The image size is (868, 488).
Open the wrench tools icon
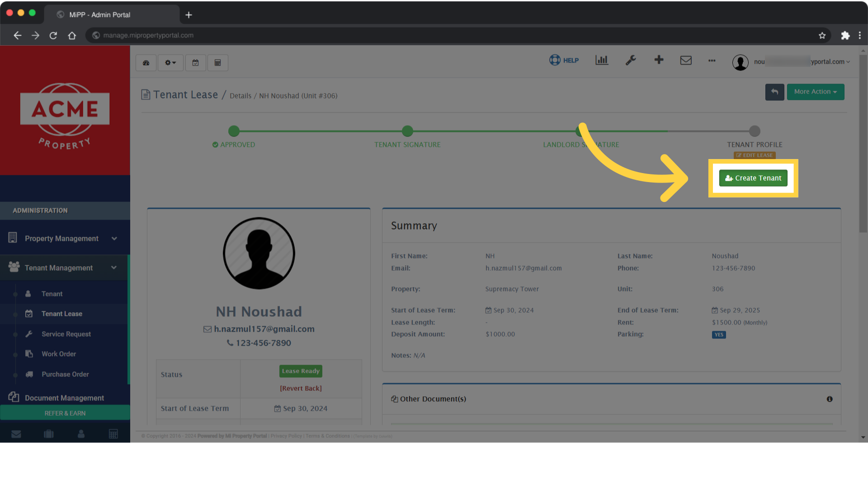631,60
